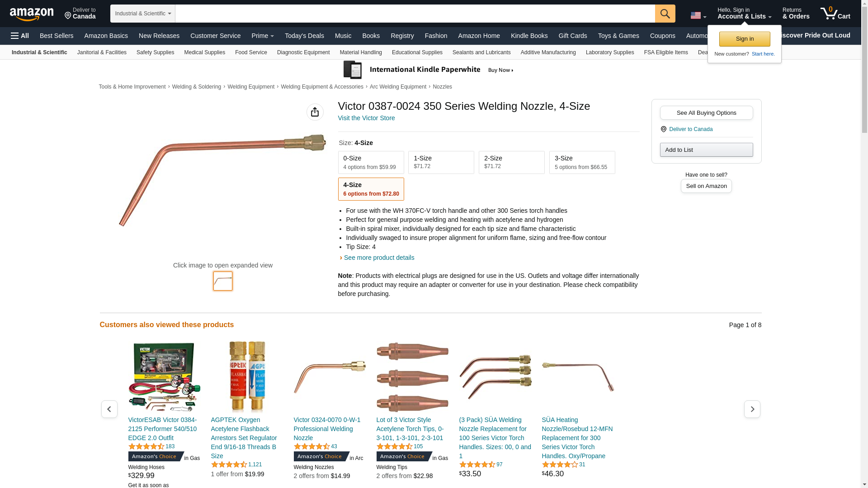
Task: Open the shopping cart
Action: tap(835, 14)
